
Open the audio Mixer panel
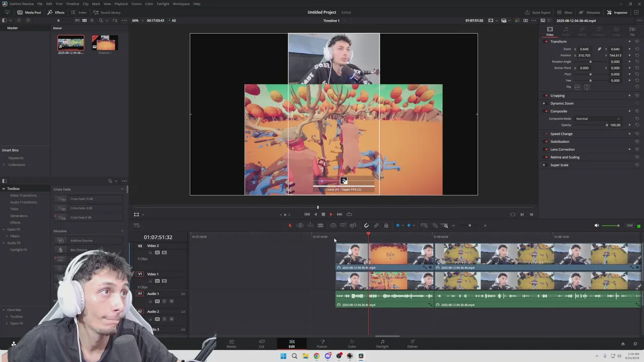pos(565,12)
